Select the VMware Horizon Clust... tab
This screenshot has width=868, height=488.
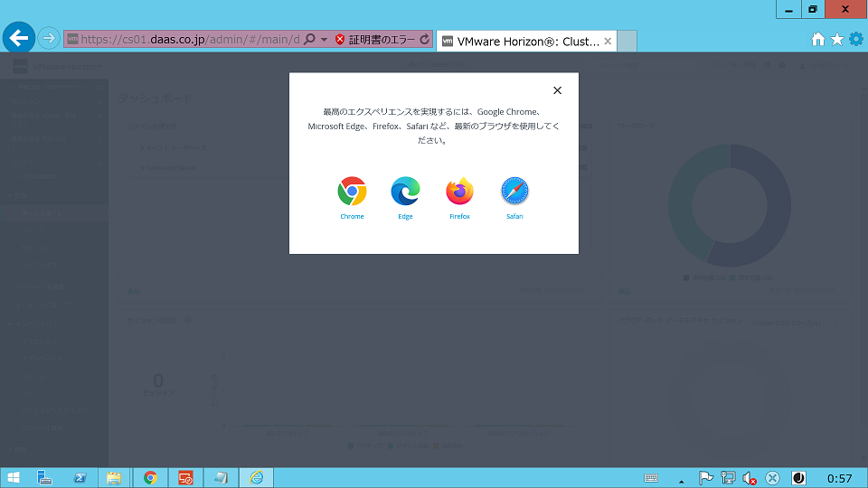(526, 41)
